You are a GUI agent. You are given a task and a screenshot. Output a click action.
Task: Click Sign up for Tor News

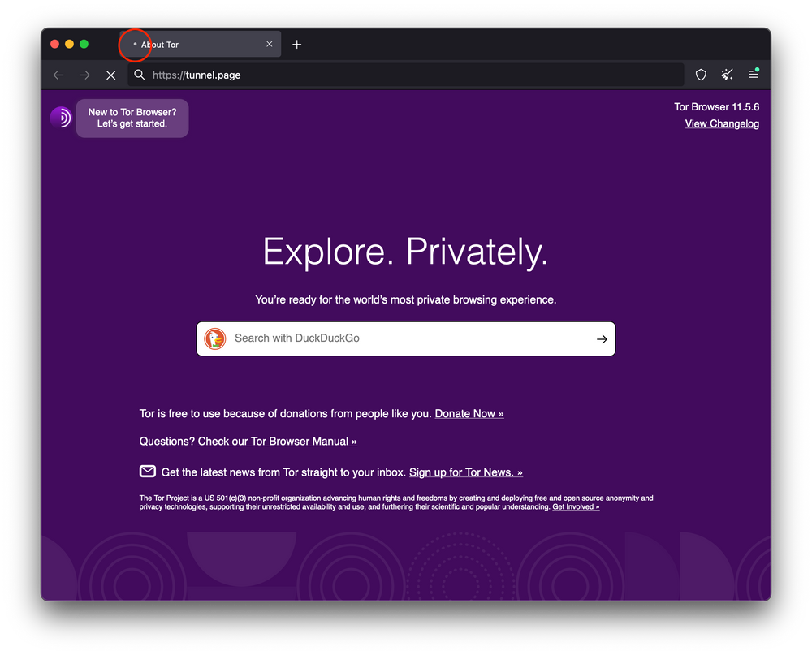466,472
